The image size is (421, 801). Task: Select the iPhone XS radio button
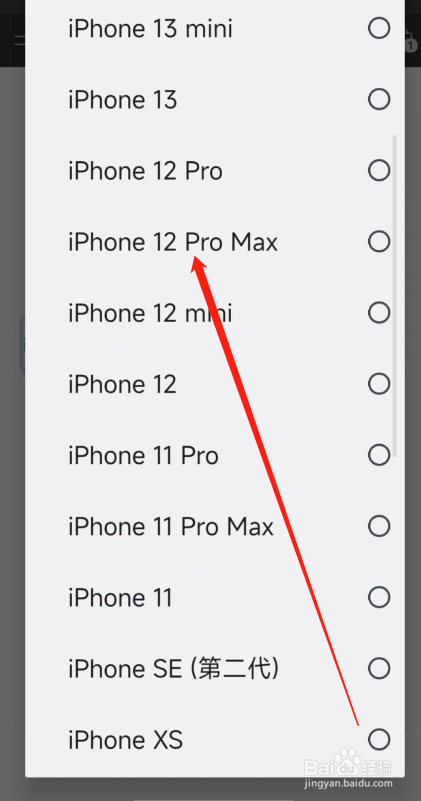(379, 739)
